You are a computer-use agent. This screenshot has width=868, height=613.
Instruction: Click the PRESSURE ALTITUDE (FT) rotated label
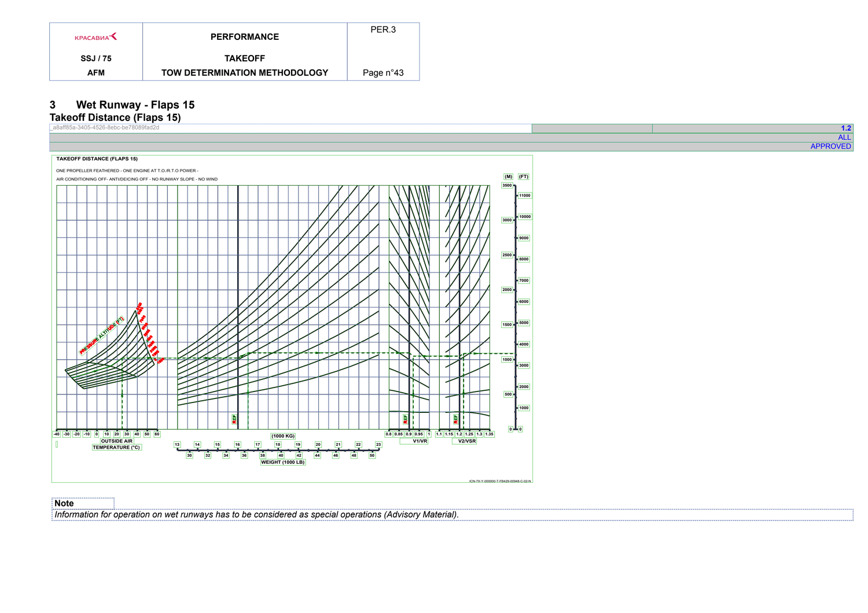[102, 335]
